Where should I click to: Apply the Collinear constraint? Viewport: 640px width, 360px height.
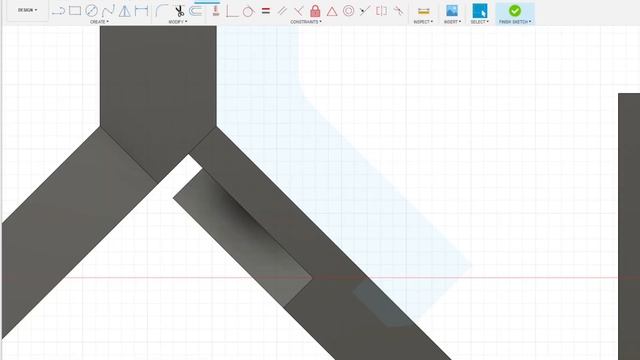[x=365, y=11]
